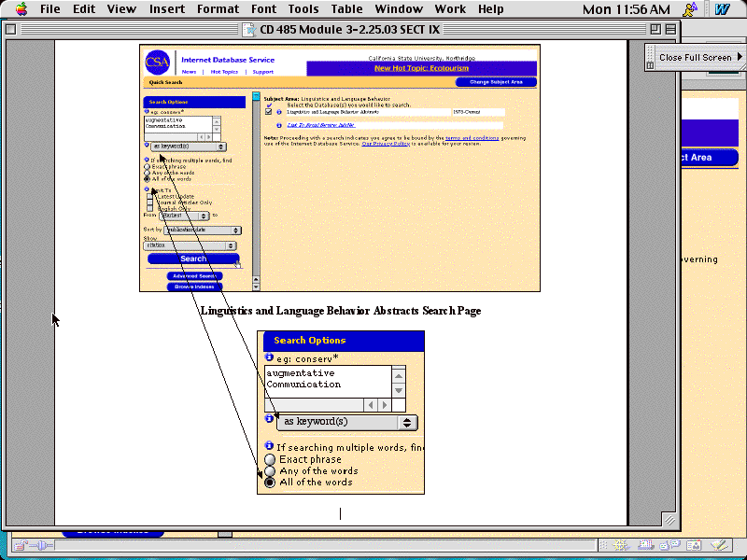The image size is (747, 560).
Task: Click the News link in CSA header
Action: pyautogui.click(x=189, y=72)
